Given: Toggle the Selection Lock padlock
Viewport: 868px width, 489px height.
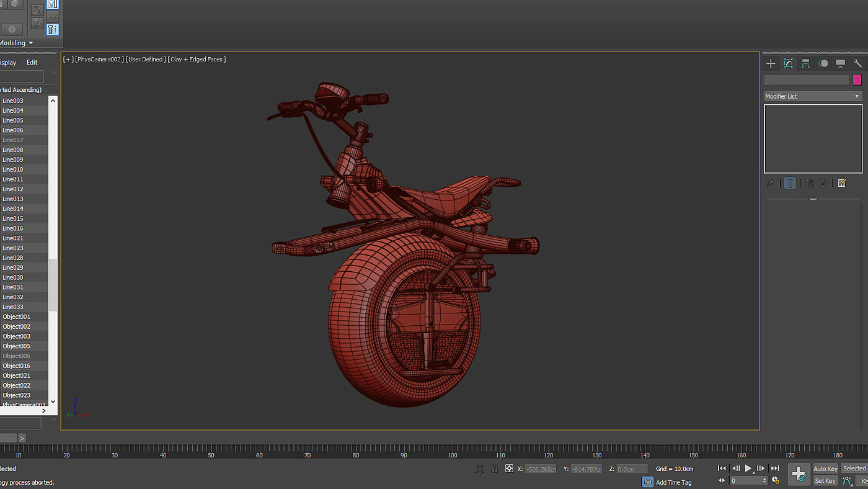Looking at the screenshot, I should (x=494, y=469).
